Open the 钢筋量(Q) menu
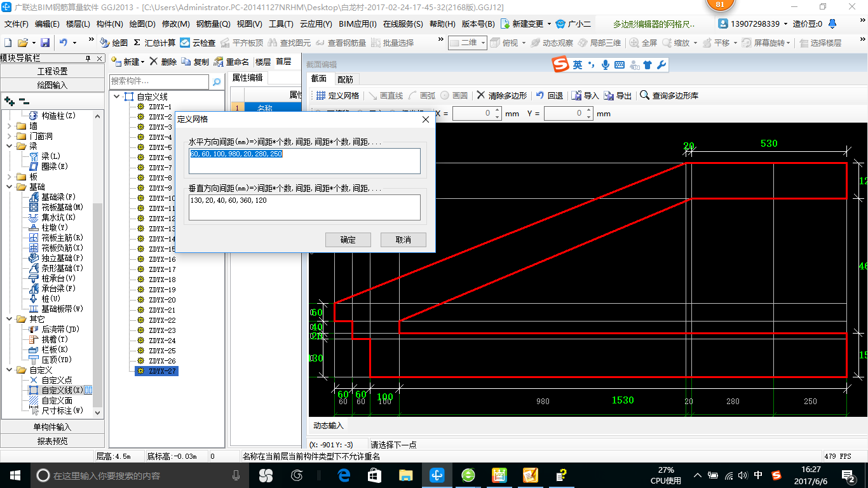Viewport: 868px width, 488px height. tap(213, 24)
